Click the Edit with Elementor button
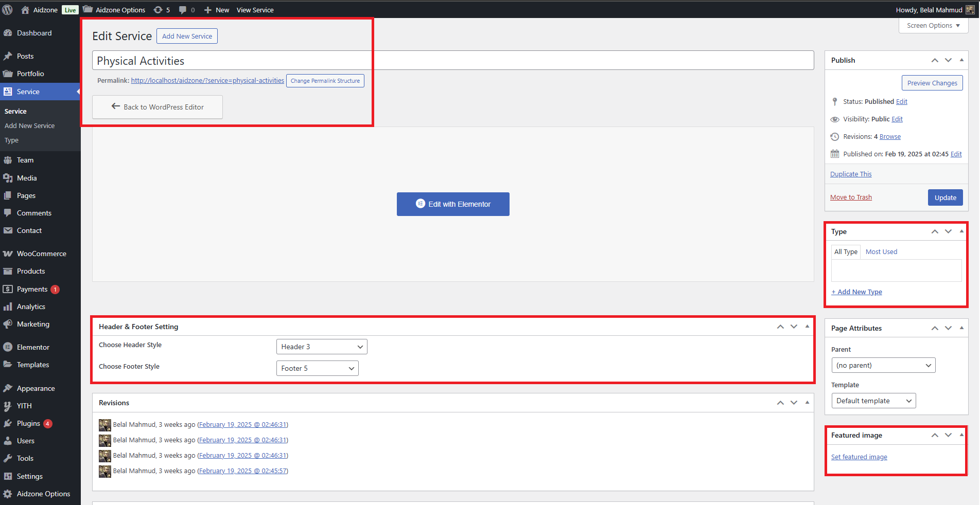This screenshot has height=505, width=980. tap(453, 204)
